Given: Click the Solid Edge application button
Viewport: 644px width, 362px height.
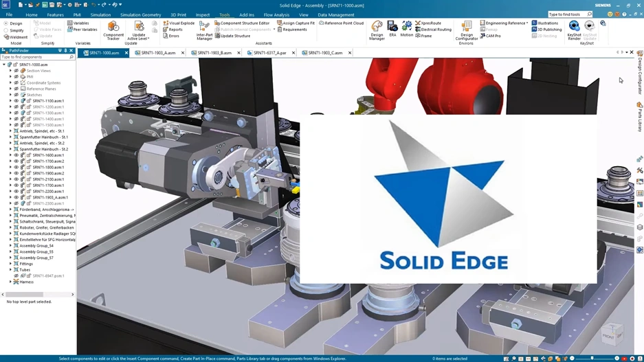Looking at the screenshot, I should (5, 5).
